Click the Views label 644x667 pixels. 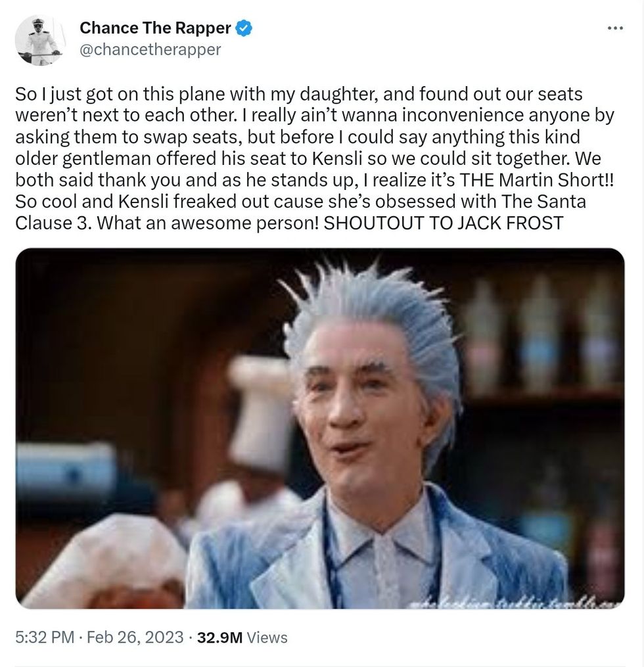267,637
